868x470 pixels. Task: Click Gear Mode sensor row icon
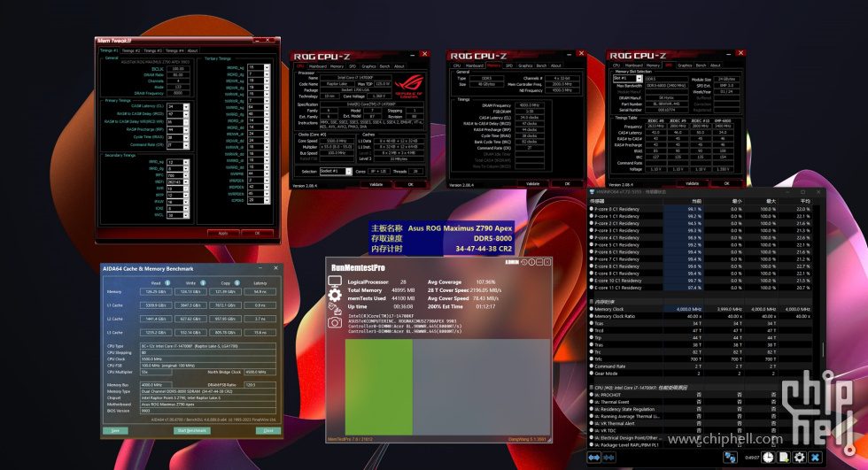coord(592,374)
